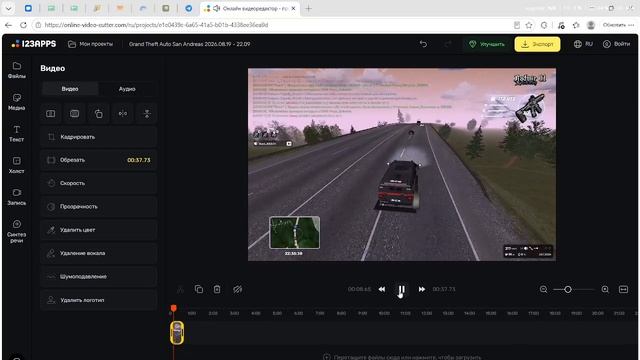Open the Удалить логотип option
Image resolution: width=640 pixels, height=360 pixels.
[x=99, y=300]
